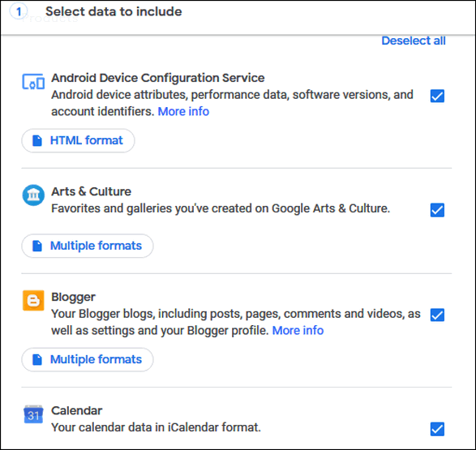Image resolution: width=476 pixels, height=450 pixels.
Task: Open Multiple formats for Arts & Culture
Action: point(88,246)
